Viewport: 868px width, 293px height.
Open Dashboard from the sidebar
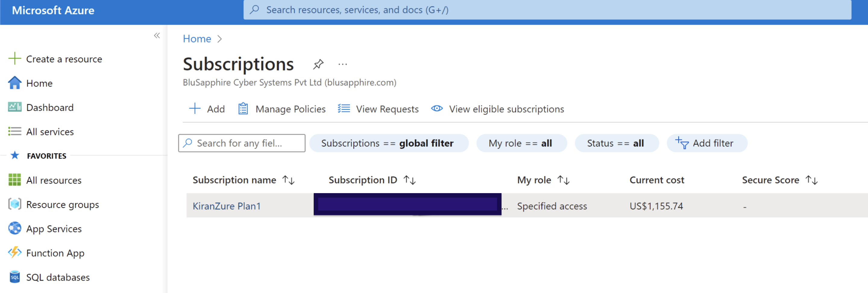pyautogui.click(x=49, y=107)
